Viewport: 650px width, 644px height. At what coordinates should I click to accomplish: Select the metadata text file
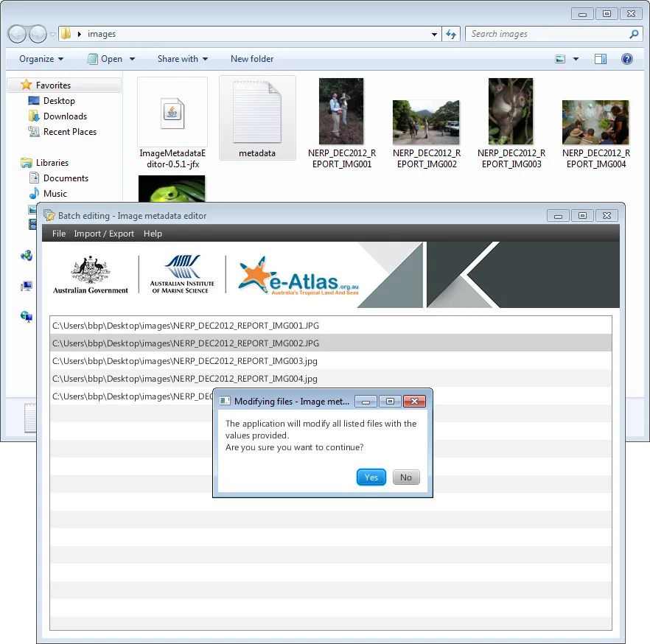coord(257,118)
